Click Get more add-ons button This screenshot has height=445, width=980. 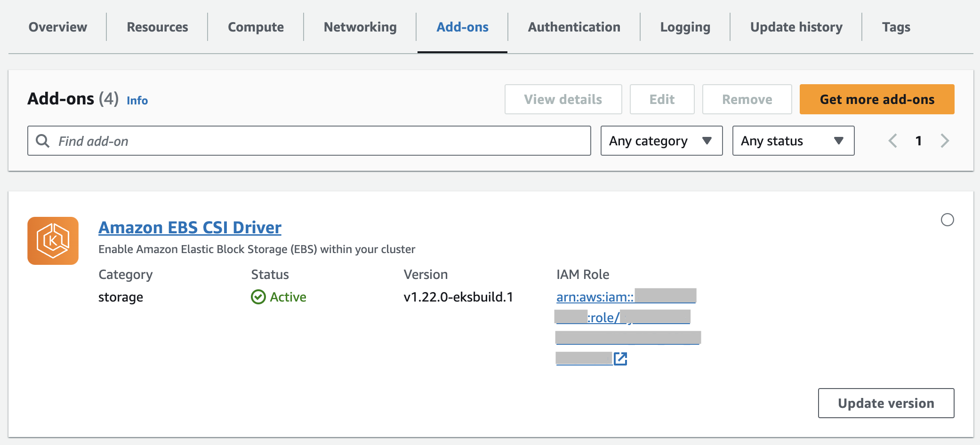pyautogui.click(x=877, y=99)
